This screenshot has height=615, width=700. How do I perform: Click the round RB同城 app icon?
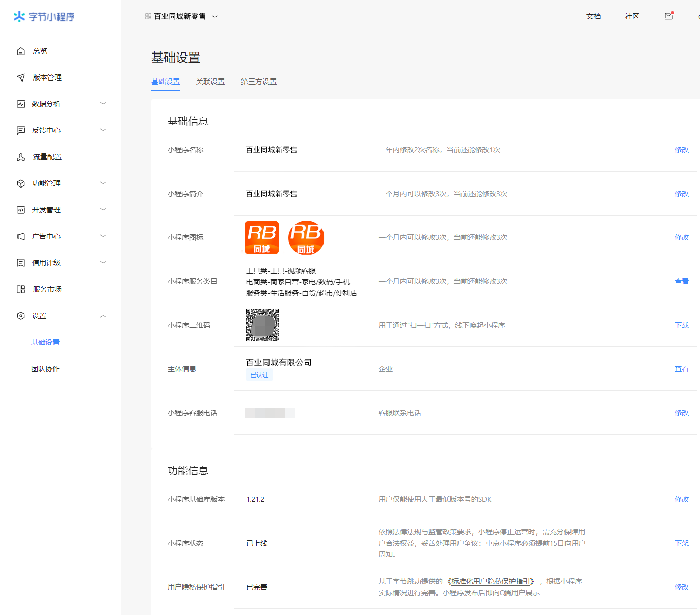306,237
